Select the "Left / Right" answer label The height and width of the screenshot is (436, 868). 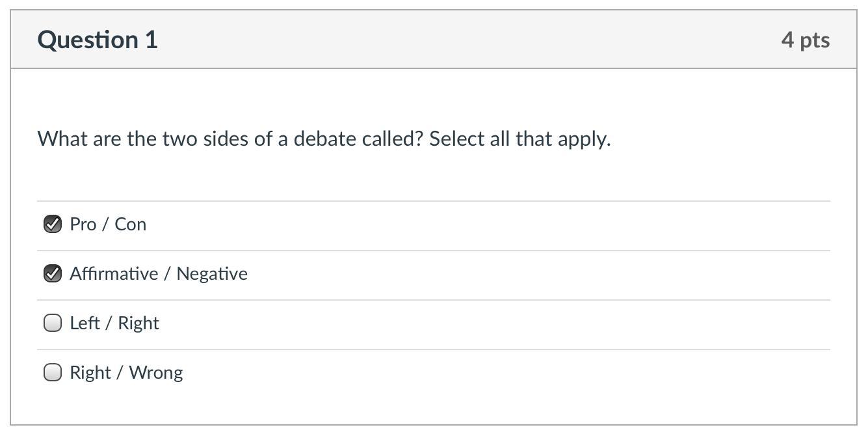[x=114, y=323]
